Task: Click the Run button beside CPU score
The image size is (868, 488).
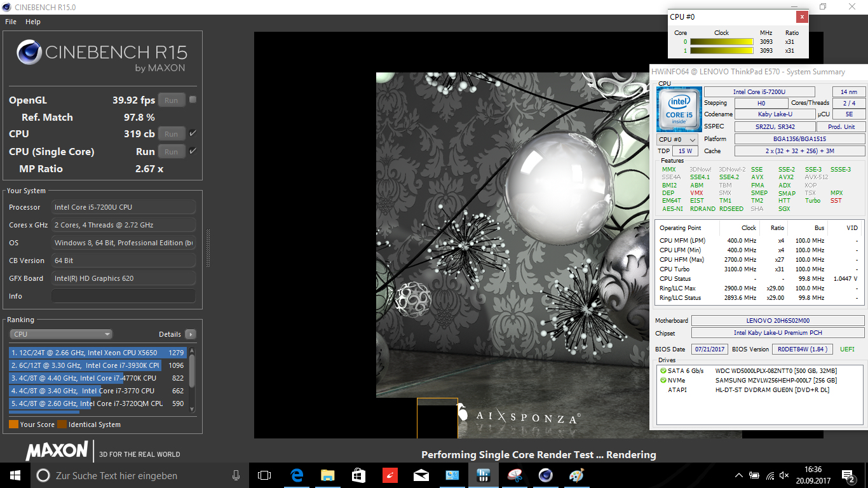Action: click(172, 134)
